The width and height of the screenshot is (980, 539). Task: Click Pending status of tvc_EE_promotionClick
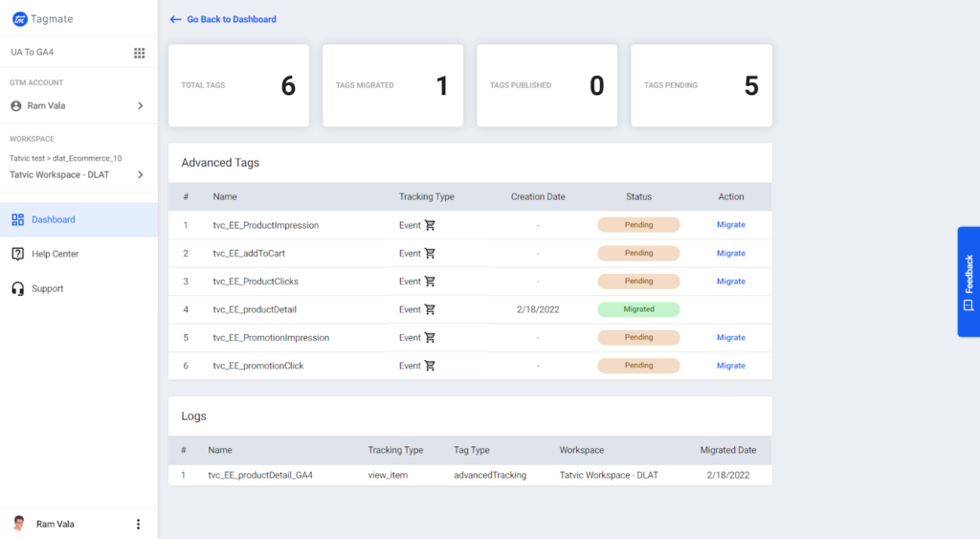click(x=638, y=366)
